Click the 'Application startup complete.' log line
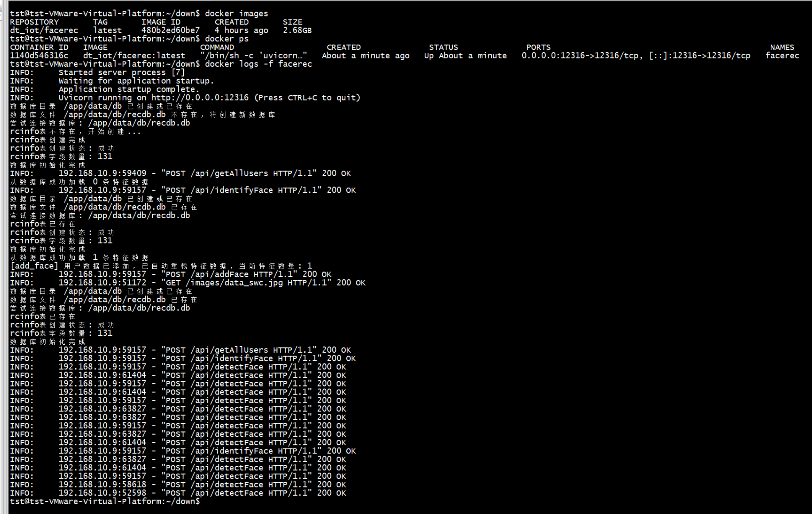 129,89
